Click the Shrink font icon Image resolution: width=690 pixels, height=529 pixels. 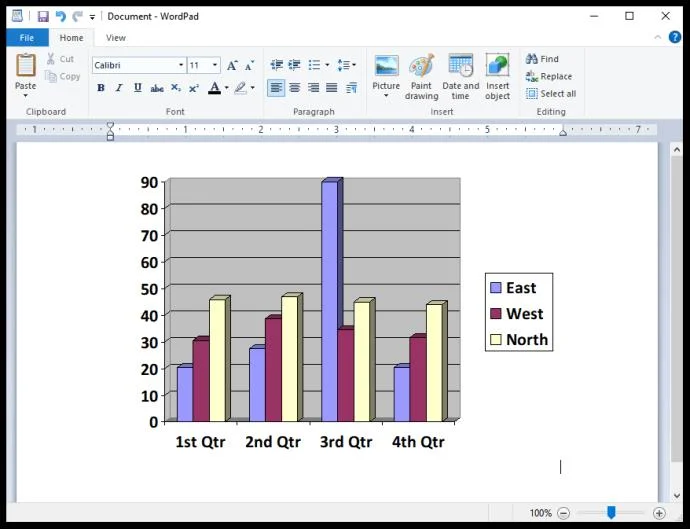point(250,66)
